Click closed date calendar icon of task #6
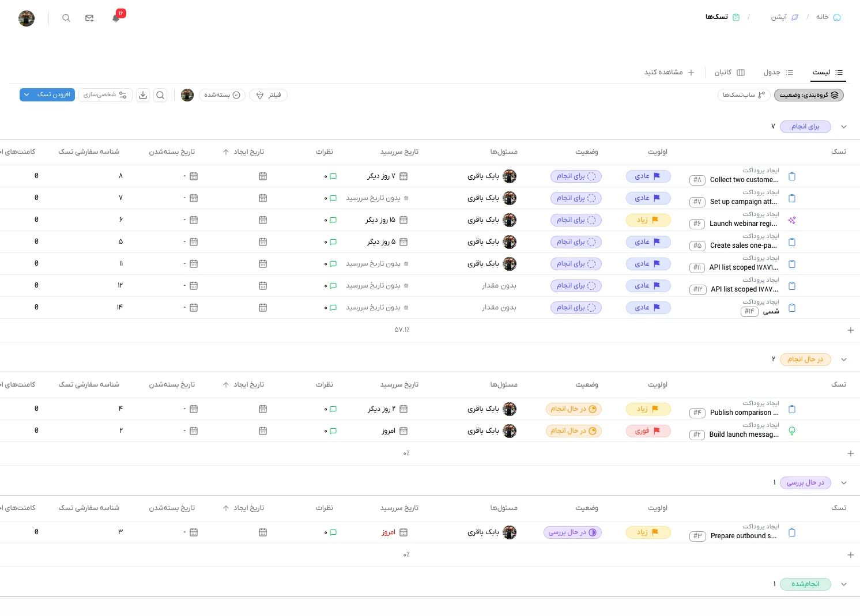This screenshot has width=860, height=616. point(194,220)
